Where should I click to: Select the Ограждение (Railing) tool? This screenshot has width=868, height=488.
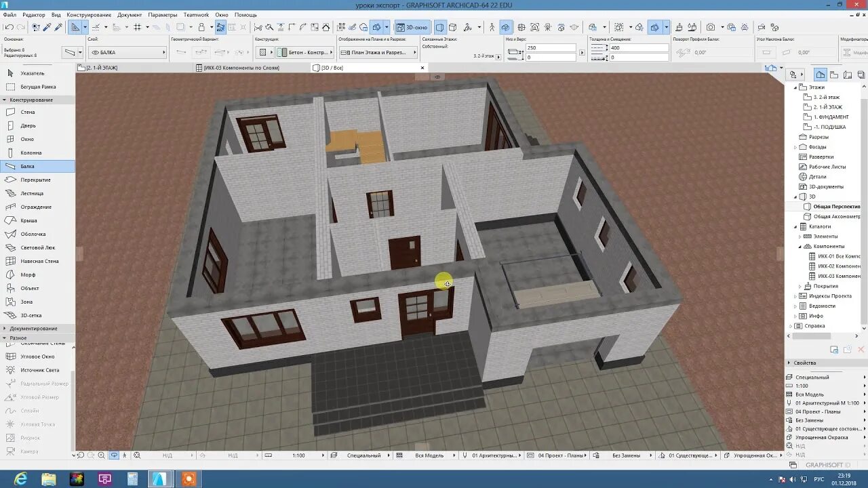point(37,207)
